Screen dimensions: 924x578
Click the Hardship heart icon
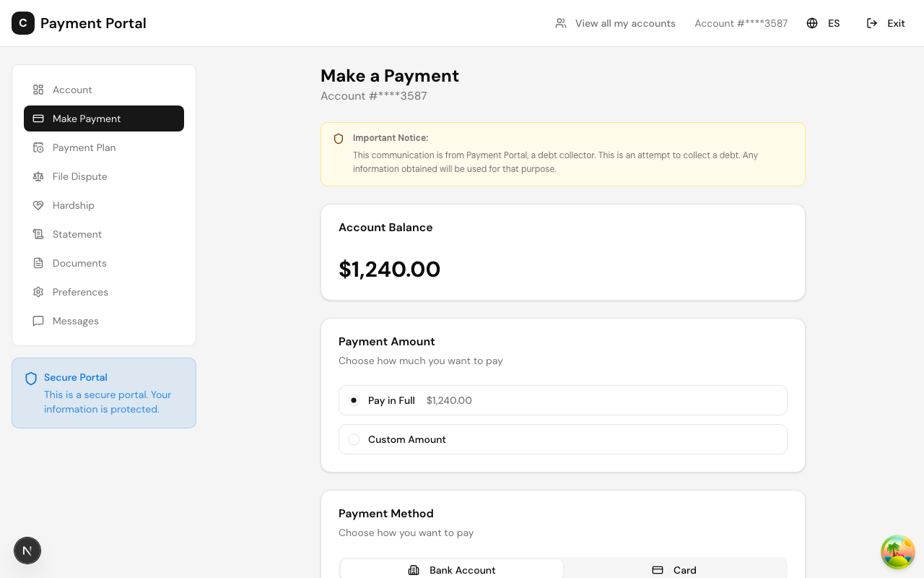[38, 205]
